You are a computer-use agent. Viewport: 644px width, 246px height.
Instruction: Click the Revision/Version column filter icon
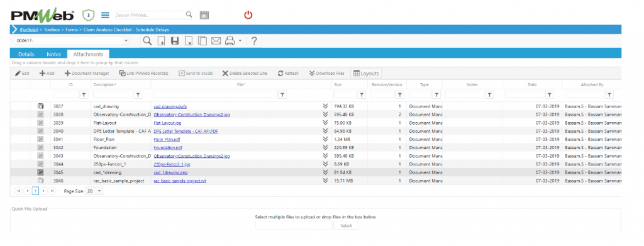pyautogui.click(x=400, y=95)
